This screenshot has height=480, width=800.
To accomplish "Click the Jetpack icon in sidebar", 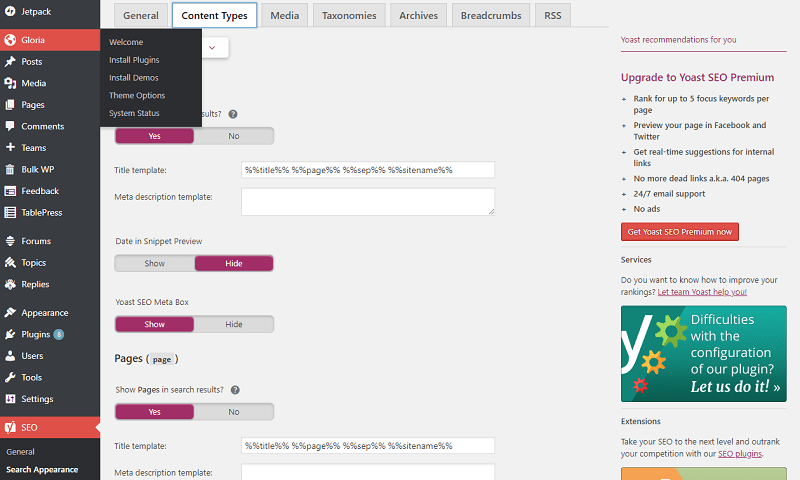I will point(10,11).
